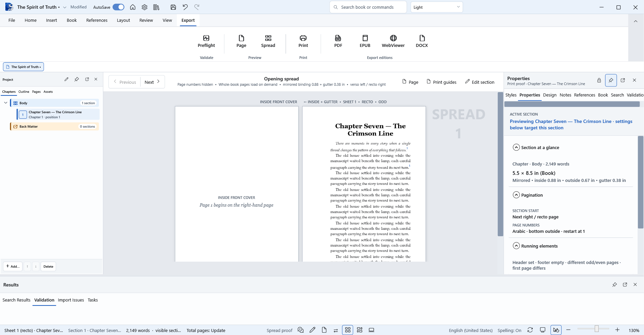Pop out the Properties panel
Screen dimensions: 644x335
(623, 80)
